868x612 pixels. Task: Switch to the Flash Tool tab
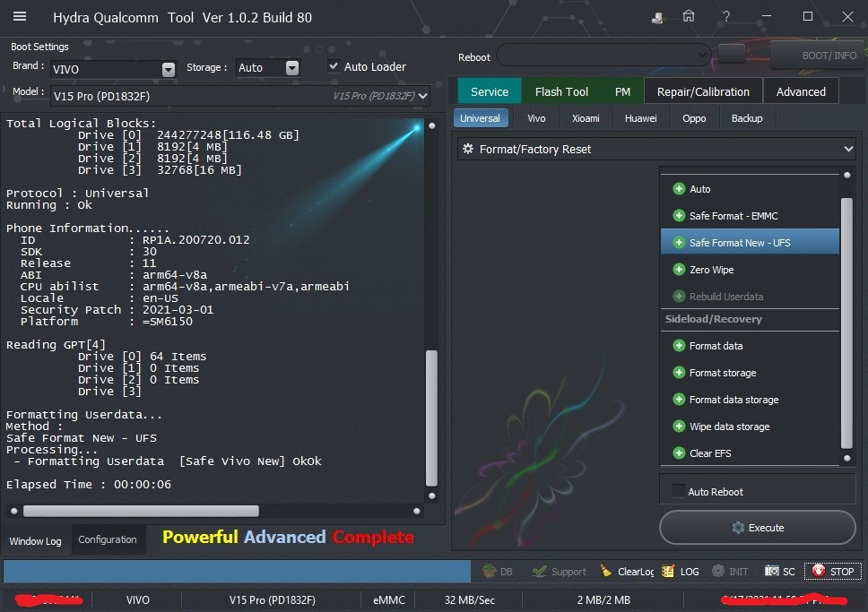pos(561,91)
